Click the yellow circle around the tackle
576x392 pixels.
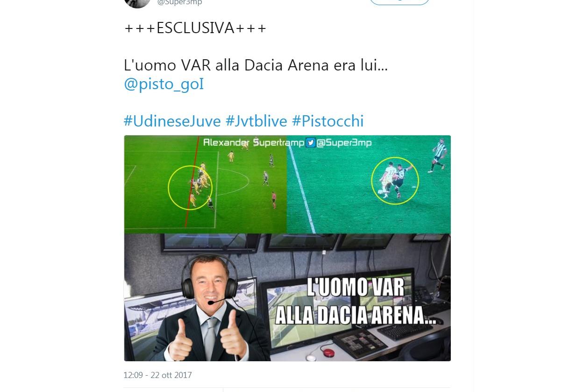pos(395,181)
